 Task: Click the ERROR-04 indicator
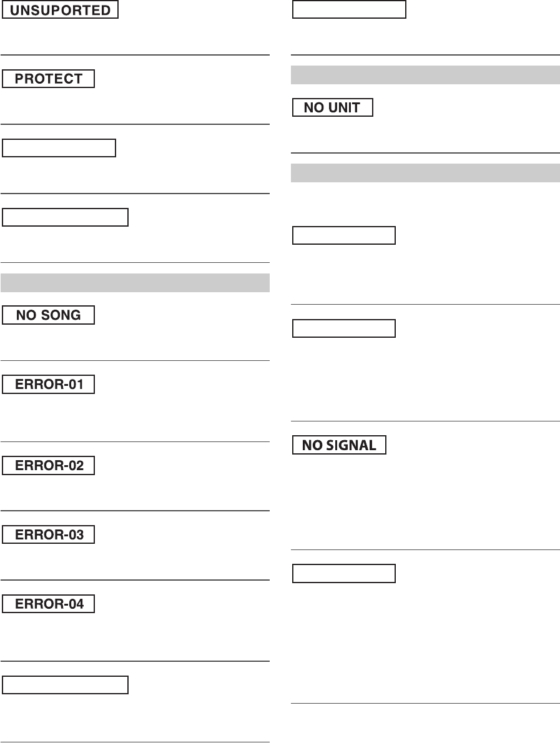[49, 604]
